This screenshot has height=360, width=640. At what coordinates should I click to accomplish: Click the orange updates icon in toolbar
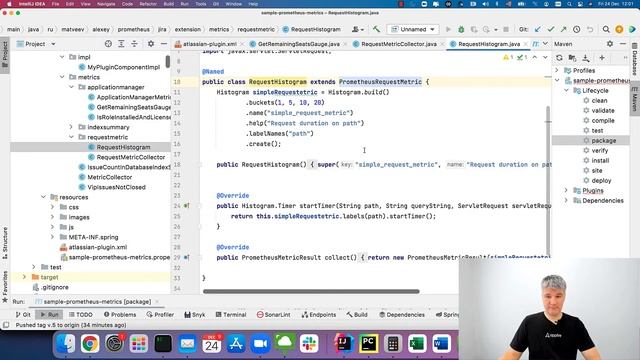point(619,29)
